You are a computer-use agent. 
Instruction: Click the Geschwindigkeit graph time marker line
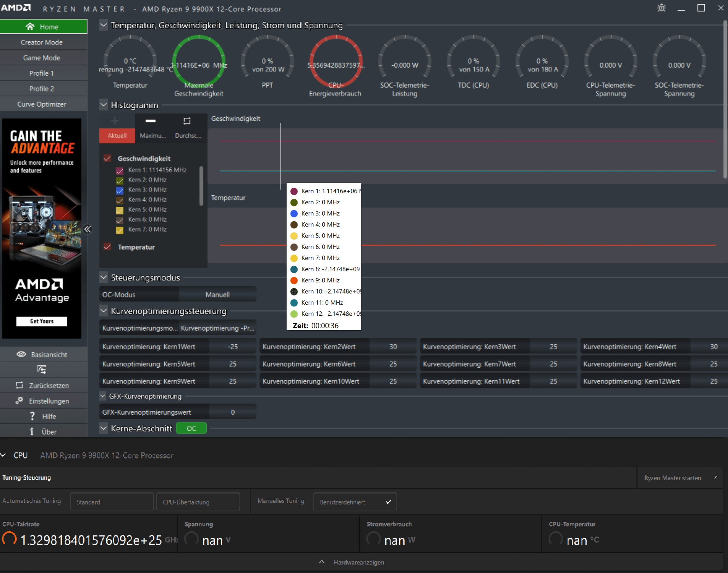pos(281,156)
